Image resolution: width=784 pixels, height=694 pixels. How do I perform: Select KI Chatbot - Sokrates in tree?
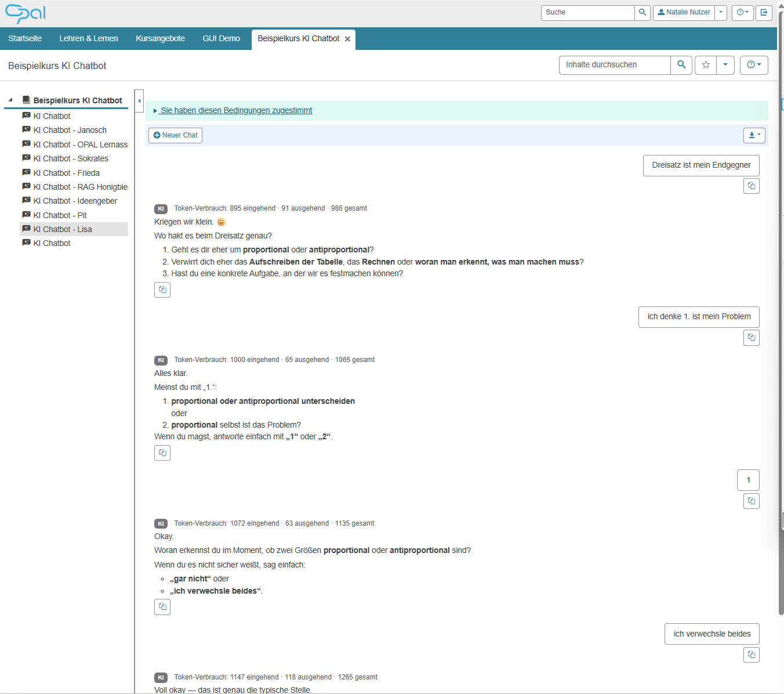(71, 158)
